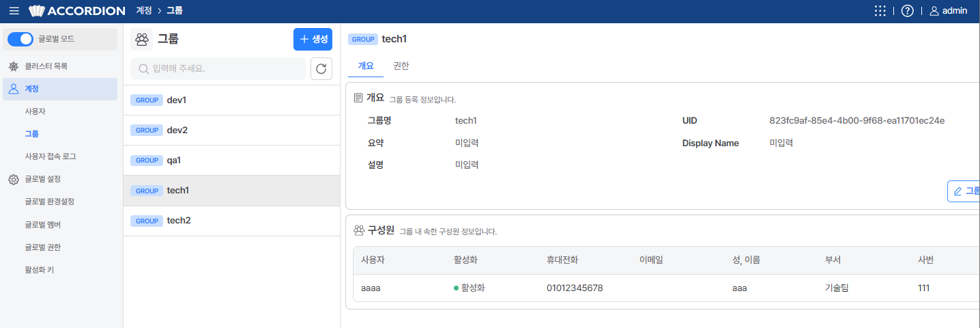Viewport: 980px width, 328px height.
Task: Click the 생성 create button
Action: pyautogui.click(x=313, y=40)
